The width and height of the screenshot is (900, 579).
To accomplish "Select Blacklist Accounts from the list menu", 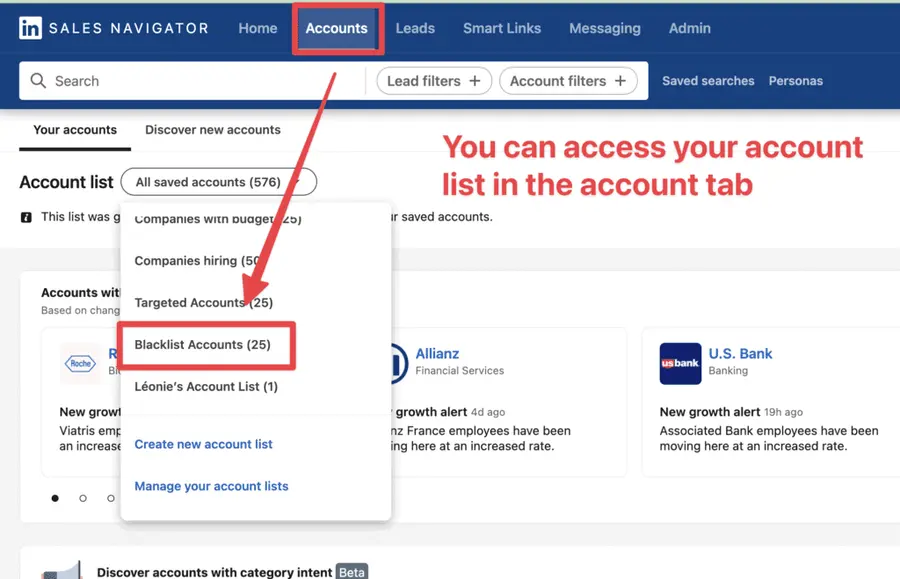I will (x=203, y=344).
